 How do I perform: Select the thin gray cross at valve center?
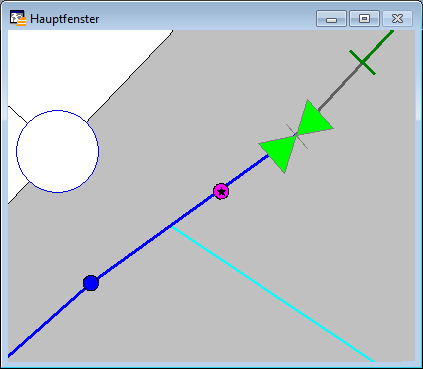pos(297,136)
